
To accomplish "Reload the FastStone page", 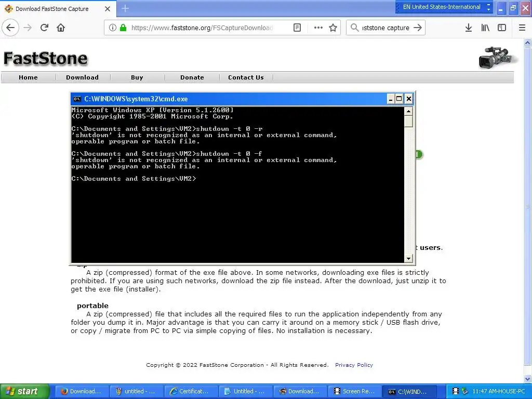I will 44,28.
